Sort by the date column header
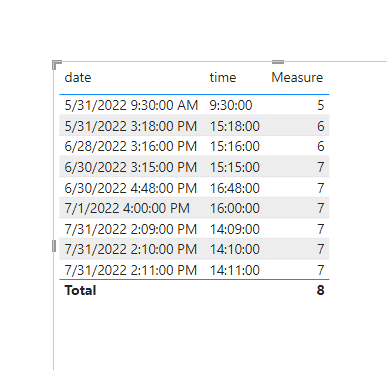 pos(78,78)
